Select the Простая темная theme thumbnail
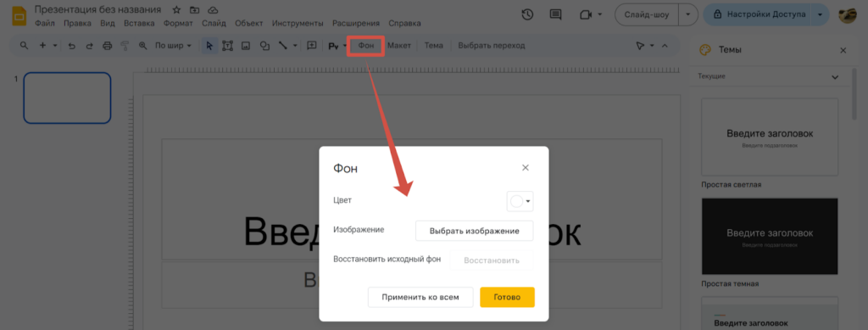Screen dimensions: 868x330 tap(770, 236)
